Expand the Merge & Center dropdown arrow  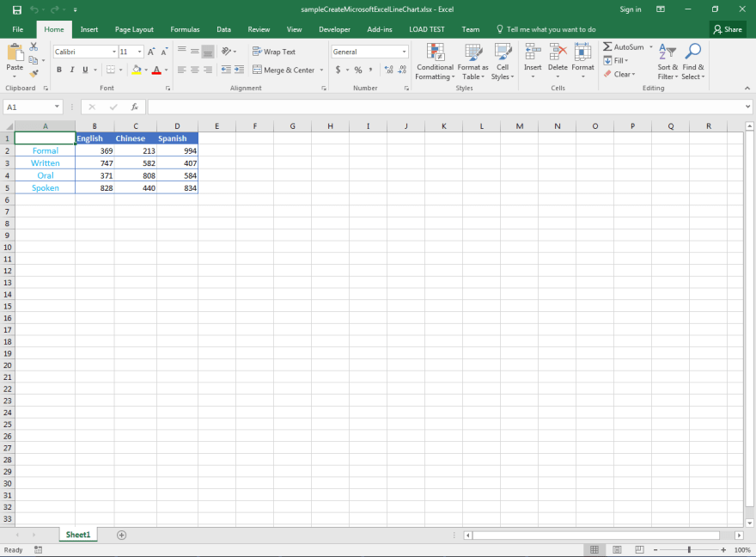click(321, 70)
